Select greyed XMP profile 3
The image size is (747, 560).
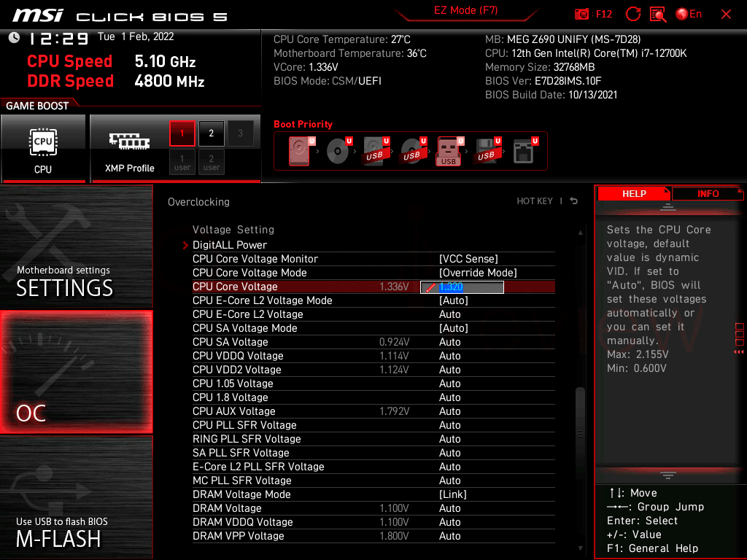240,133
